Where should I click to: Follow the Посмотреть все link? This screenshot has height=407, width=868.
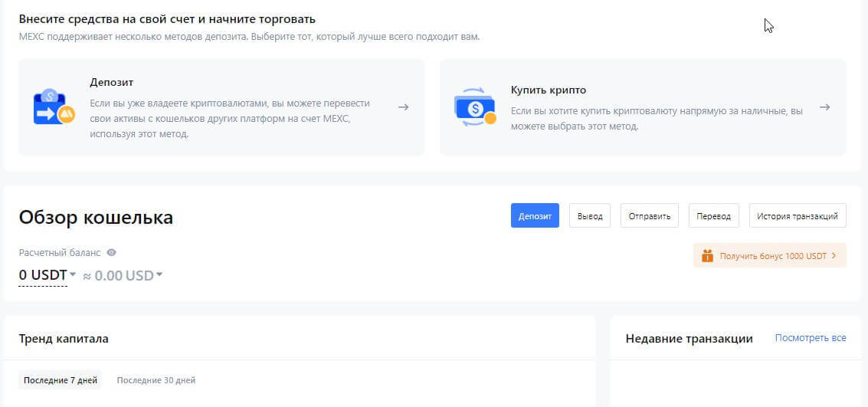coord(811,338)
